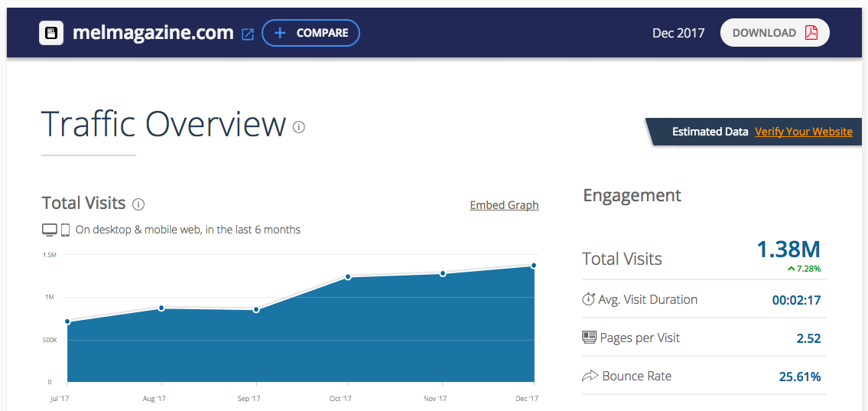Viewport: 868px width, 411px height.
Task: Click the Bounce Rate arrow icon
Action: (590, 376)
